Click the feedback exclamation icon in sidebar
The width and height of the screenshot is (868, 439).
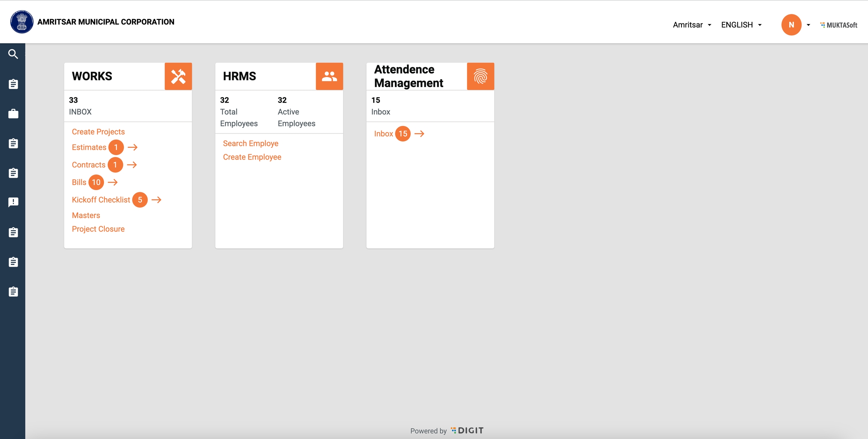pyautogui.click(x=13, y=203)
